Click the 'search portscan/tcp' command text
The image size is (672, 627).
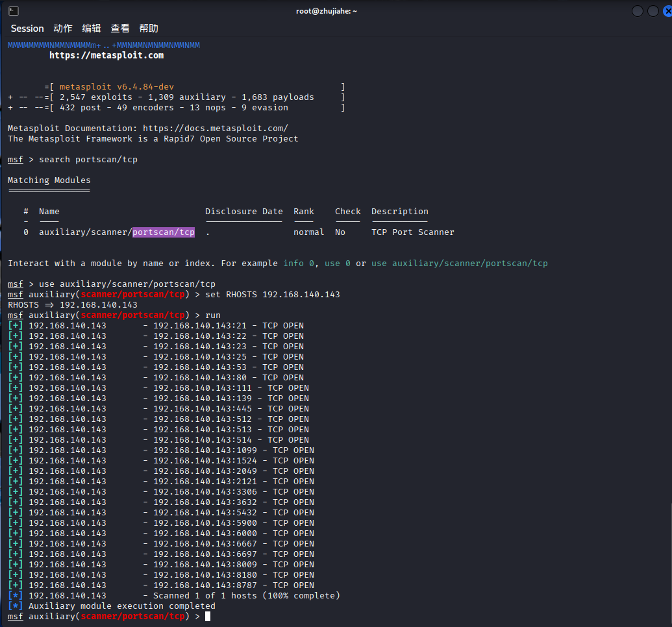(x=88, y=160)
